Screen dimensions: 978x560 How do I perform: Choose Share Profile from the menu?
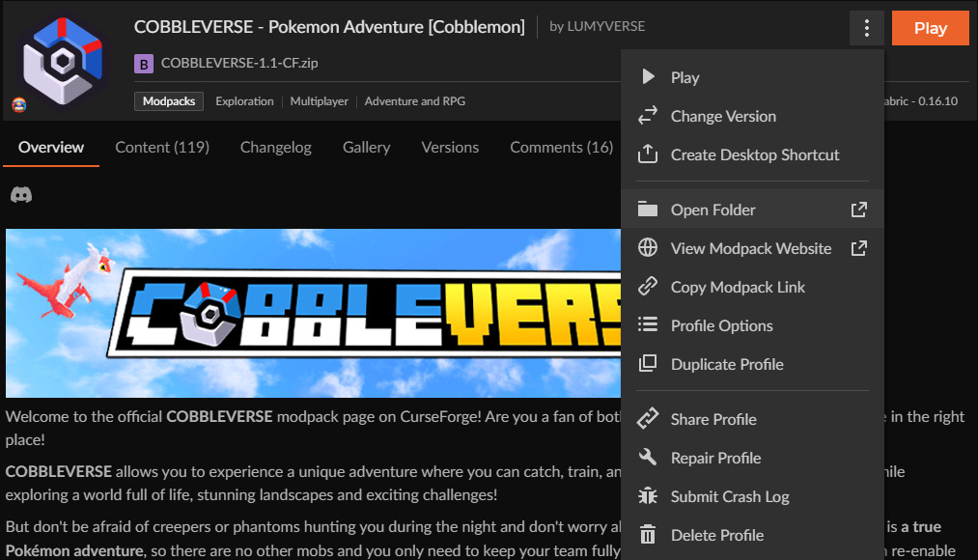713,419
